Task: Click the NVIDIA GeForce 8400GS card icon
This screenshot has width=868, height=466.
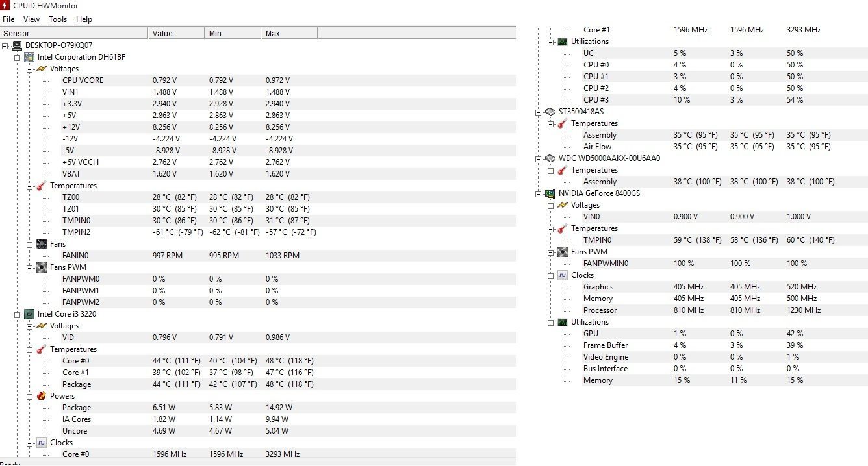Action: (x=550, y=193)
